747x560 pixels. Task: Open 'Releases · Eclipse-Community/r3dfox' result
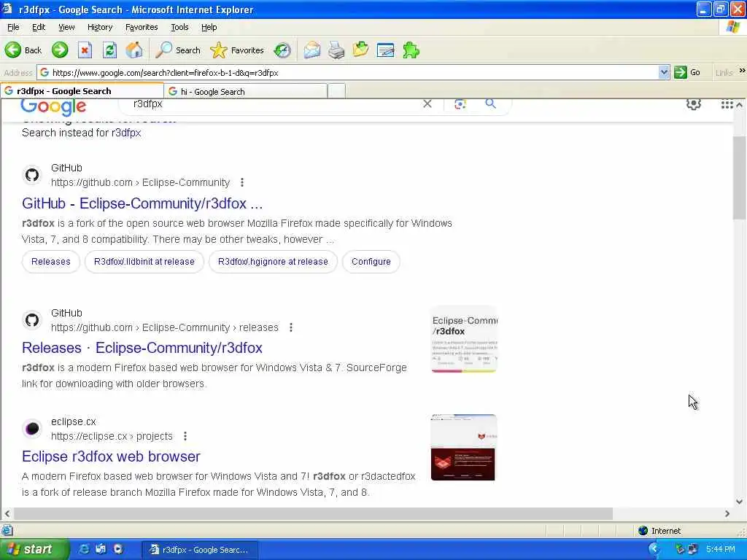[142, 348]
